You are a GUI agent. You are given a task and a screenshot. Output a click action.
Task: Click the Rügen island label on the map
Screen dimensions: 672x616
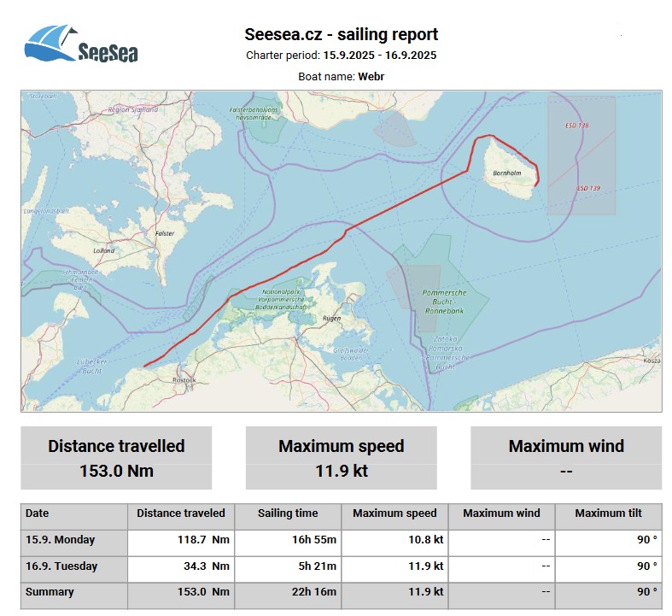click(x=331, y=319)
